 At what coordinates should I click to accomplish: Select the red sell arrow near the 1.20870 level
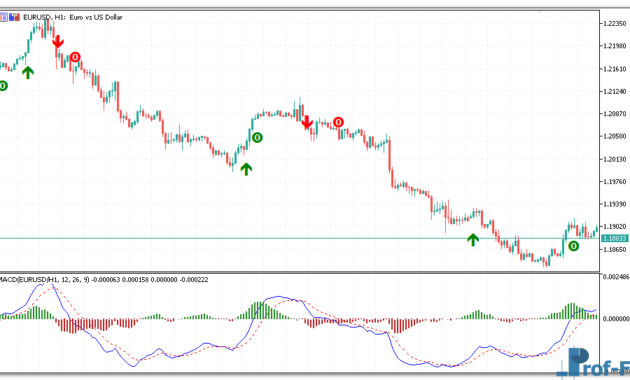click(x=307, y=122)
